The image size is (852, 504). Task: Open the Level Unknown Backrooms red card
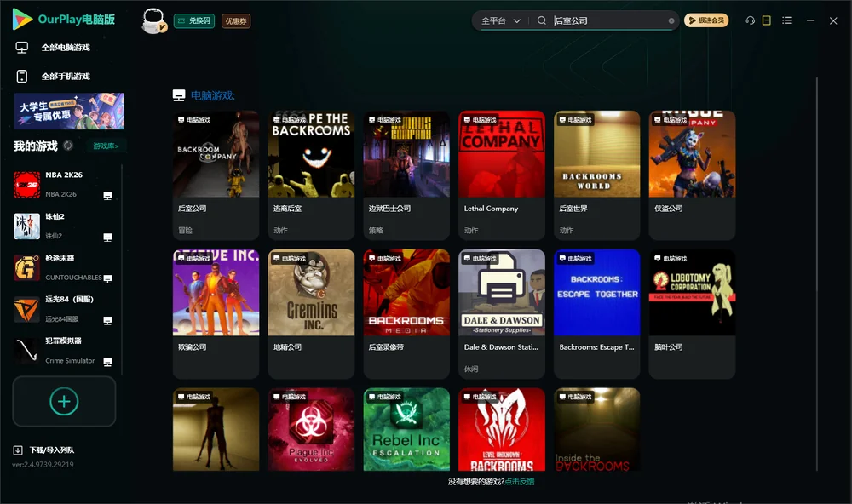(x=502, y=429)
